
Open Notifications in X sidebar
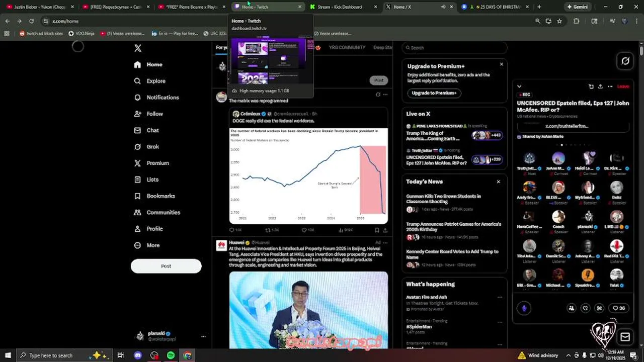156,98
